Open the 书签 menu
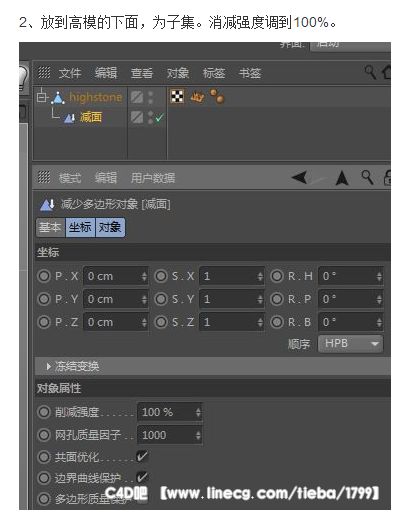The height and width of the screenshot is (510, 405). (250, 73)
